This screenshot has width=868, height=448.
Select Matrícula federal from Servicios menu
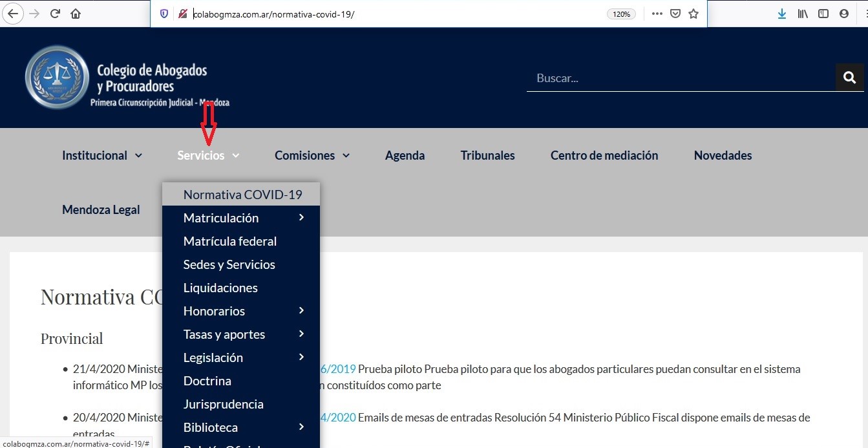point(229,241)
